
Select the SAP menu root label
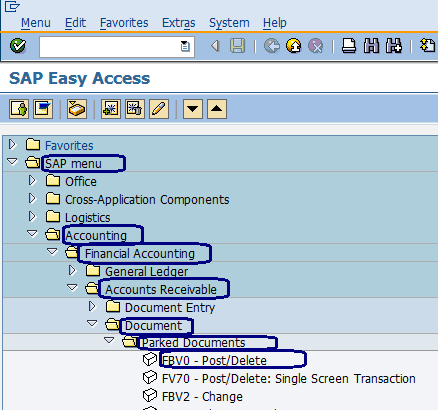click(x=73, y=164)
